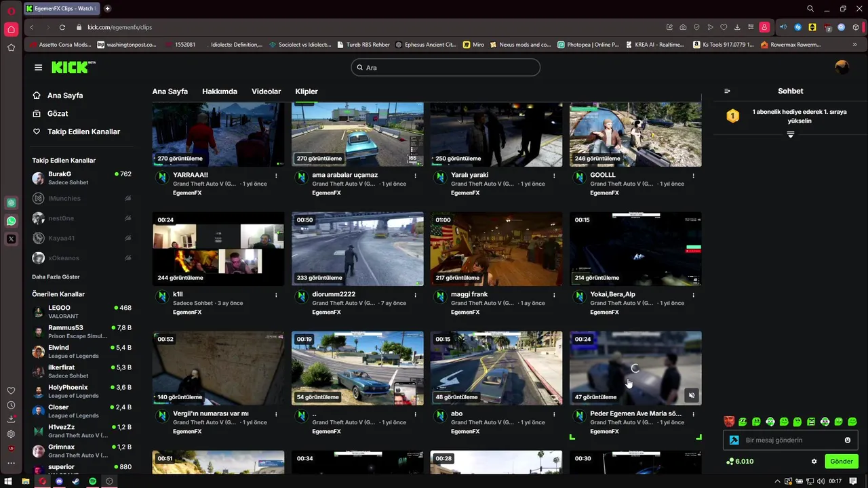The height and width of the screenshot is (488, 868).
Task: Open the Shazam extension icon
Action: click(x=798, y=27)
